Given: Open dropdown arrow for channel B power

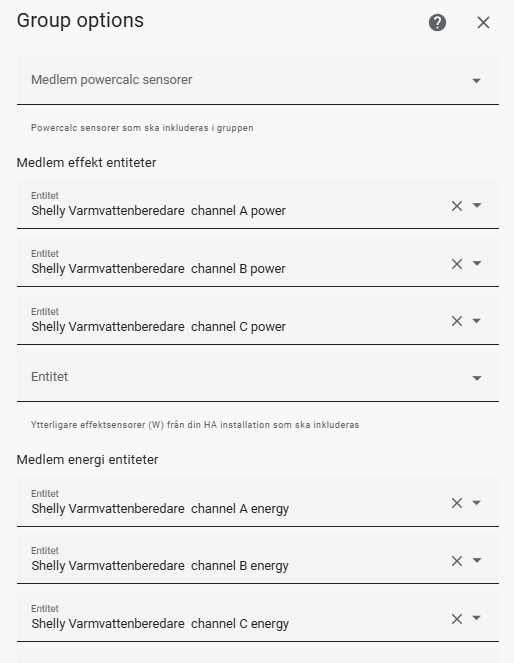Looking at the screenshot, I should [477, 263].
